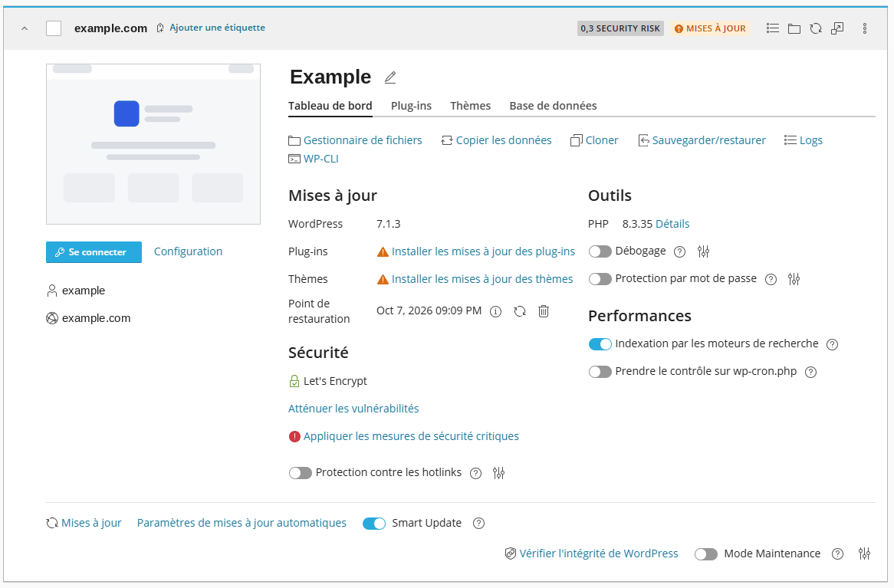Open Mode Maintenance help icon
The height and width of the screenshot is (588, 894).
[x=837, y=554]
